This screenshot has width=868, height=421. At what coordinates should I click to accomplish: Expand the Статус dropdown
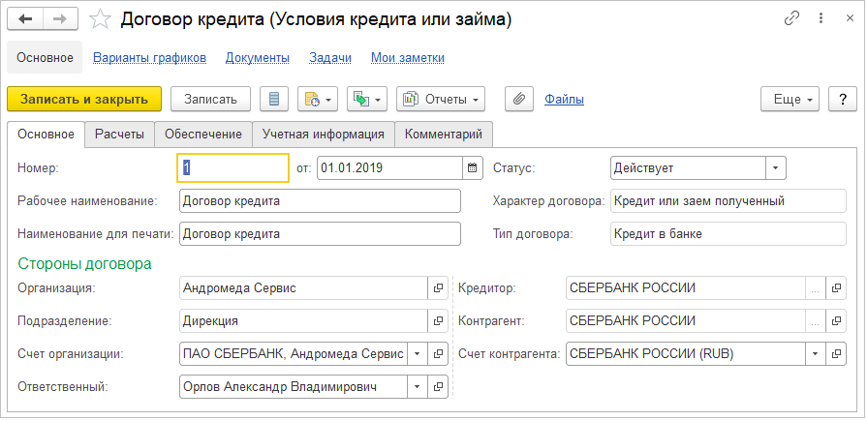(775, 167)
